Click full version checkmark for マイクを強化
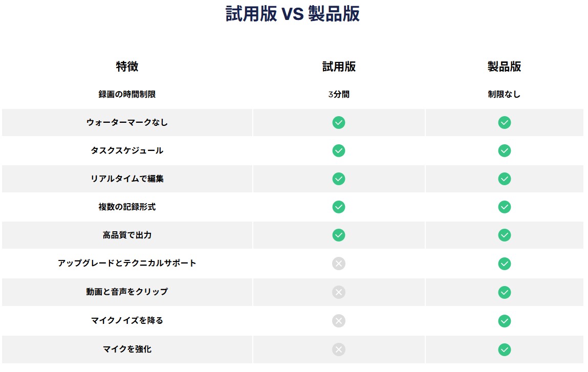Viewport: 588px width, 372px height. (x=504, y=349)
